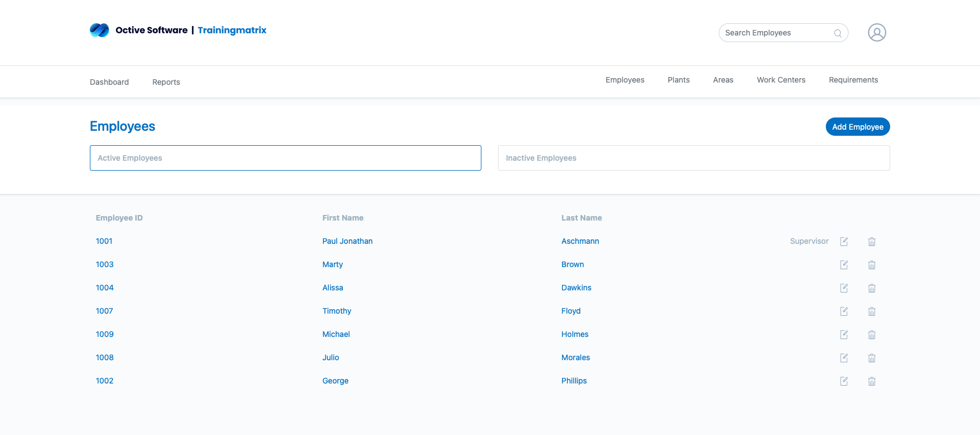Open Work Centers navigation item
This screenshot has height=435, width=980.
point(780,80)
